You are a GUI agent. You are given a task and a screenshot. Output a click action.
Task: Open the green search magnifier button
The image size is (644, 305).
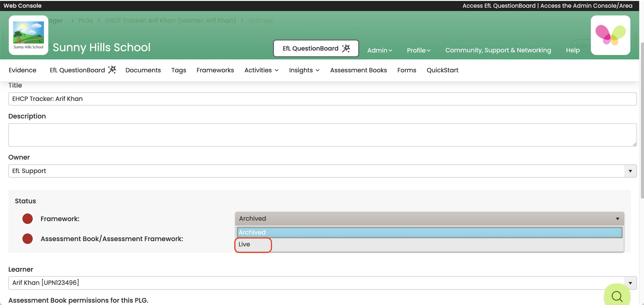click(x=617, y=296)
